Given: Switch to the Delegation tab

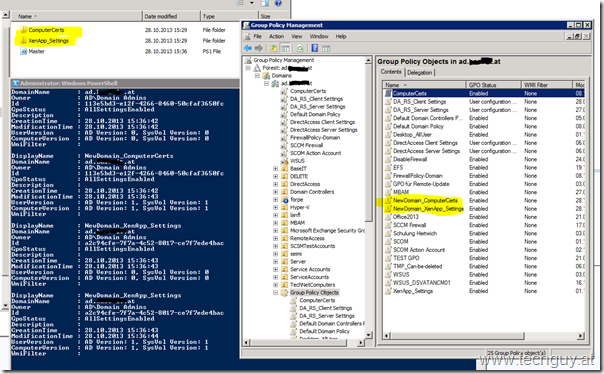Looking at the screenshot, I should [x=419, y=72].
